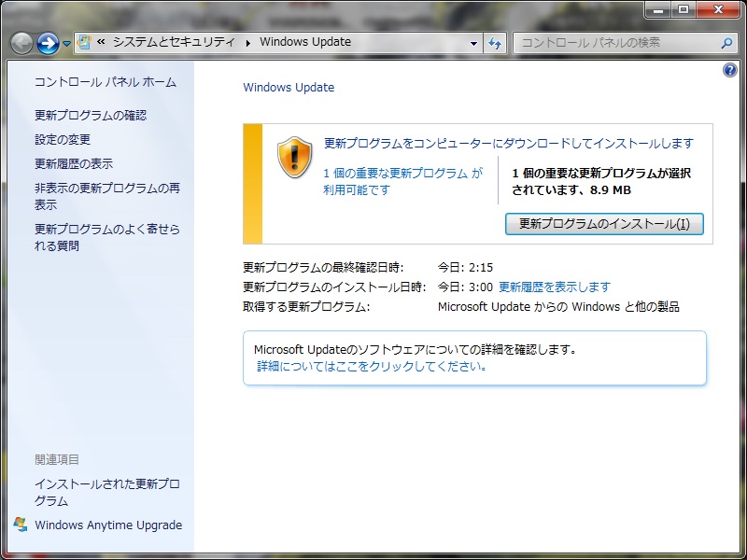This screenshot has height=560, width=747.
Task: Click the 関連項目 section label
Action: [57, 459]
